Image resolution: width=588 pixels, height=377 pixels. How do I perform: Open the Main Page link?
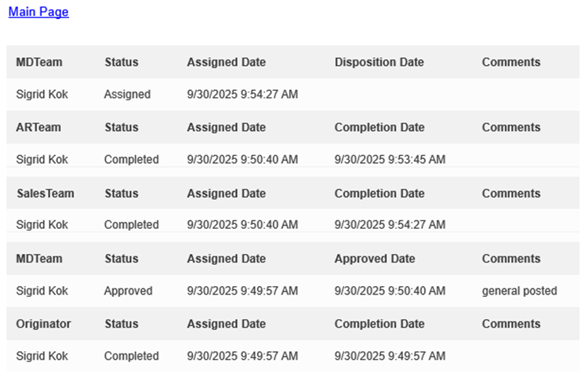(x=38, y=12)
